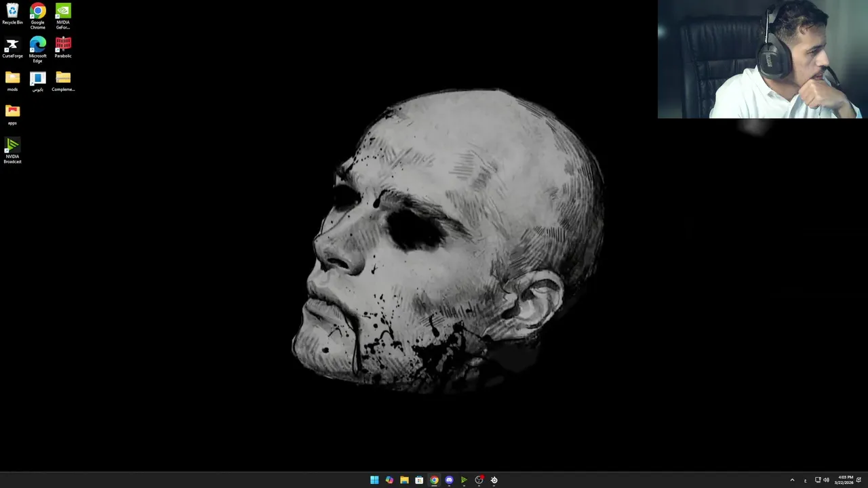Select the Parabolic desktop shortcut
The width and height of the screenshot is (868, 488).
point(63,47)
